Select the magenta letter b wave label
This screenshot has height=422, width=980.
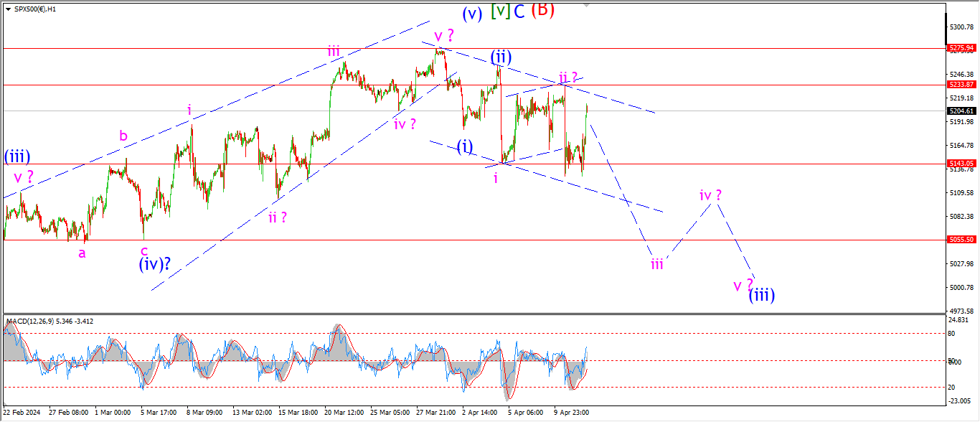tap(123, 136)
